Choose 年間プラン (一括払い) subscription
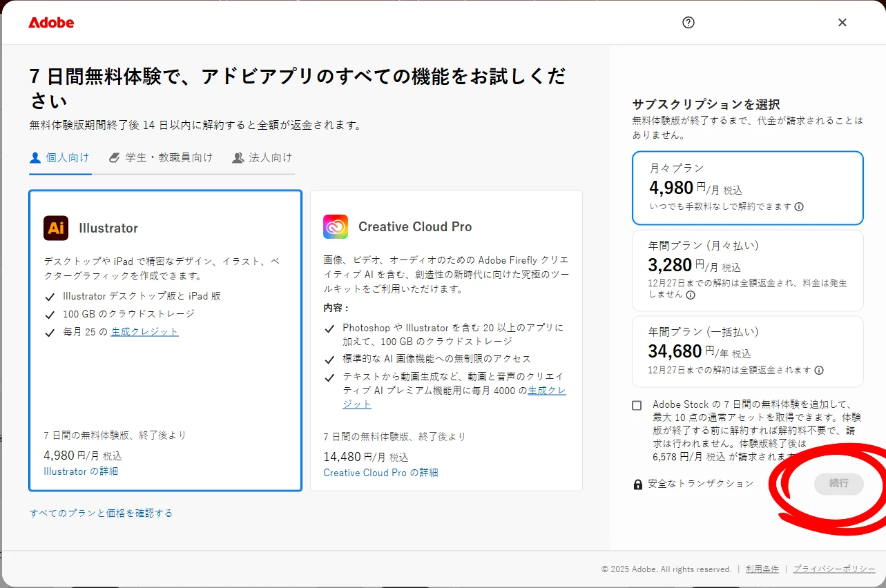This screenshot has width=886, height=588. 748,351
